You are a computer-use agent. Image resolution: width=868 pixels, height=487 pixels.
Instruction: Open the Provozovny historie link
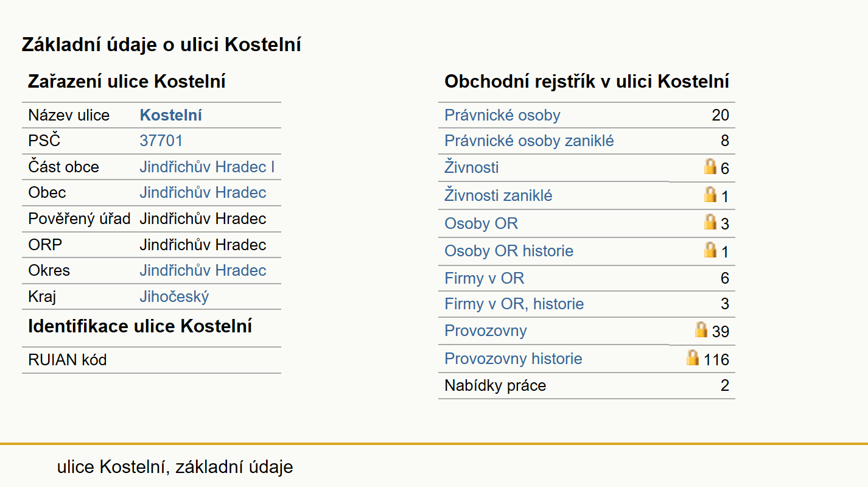pyautogui.click(x=514, y=359)
